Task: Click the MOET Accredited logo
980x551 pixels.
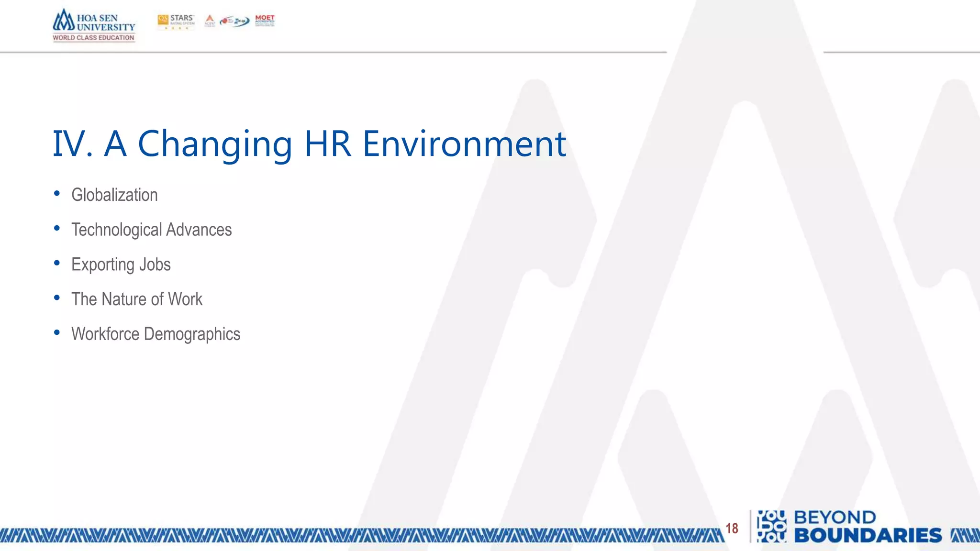Action: point(265,21)
